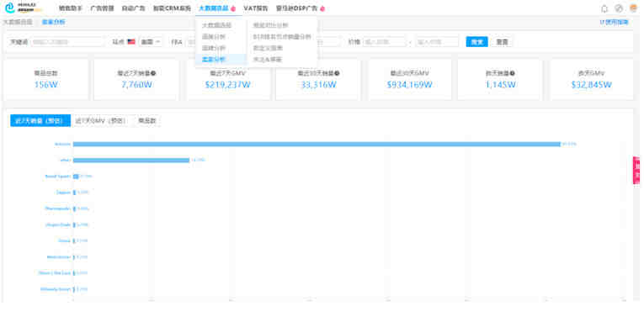The image size is (644, 322).
Task: Open the orange user avatar menu
Action: (633, 8)
